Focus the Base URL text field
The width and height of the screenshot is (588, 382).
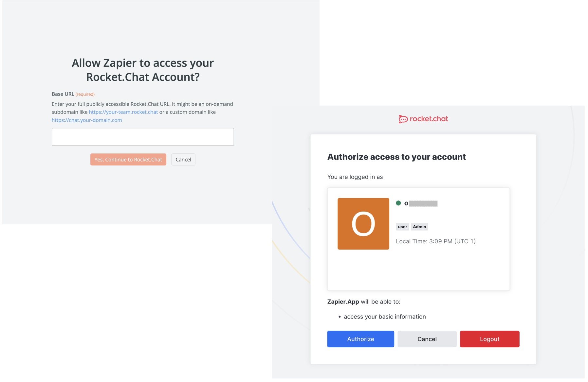[x=143, y=137]
